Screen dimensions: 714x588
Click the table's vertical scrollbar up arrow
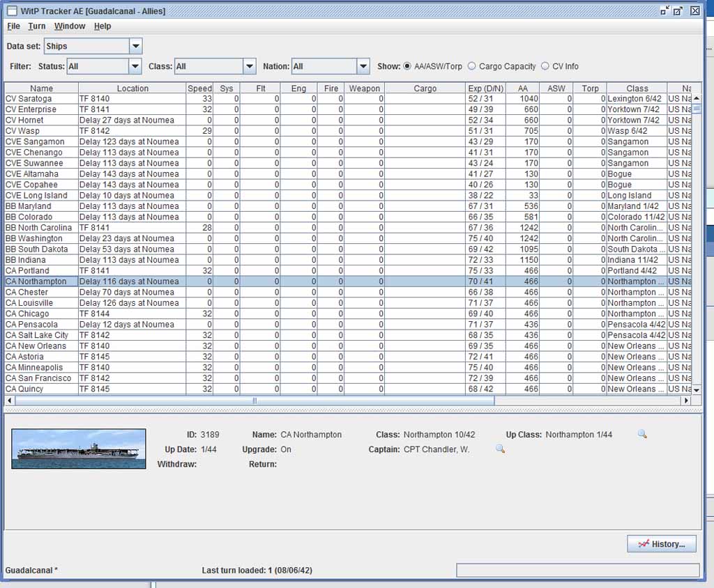click(697, 98)
